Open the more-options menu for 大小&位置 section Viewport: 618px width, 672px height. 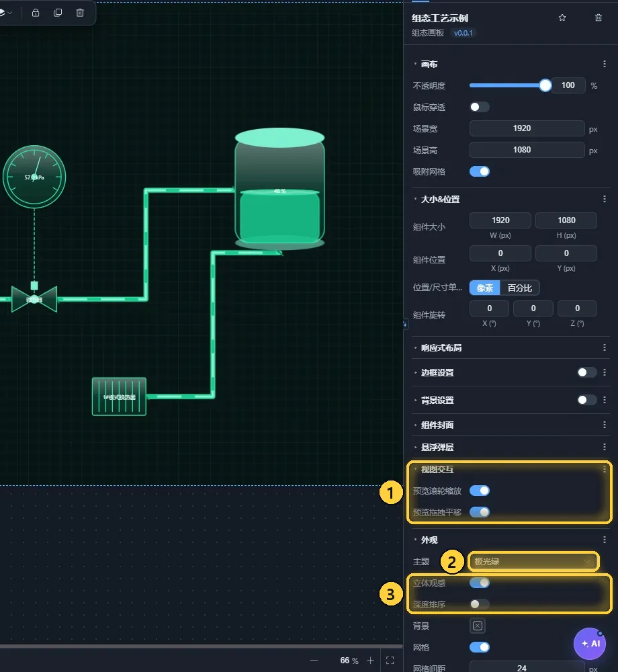(605, 200)
